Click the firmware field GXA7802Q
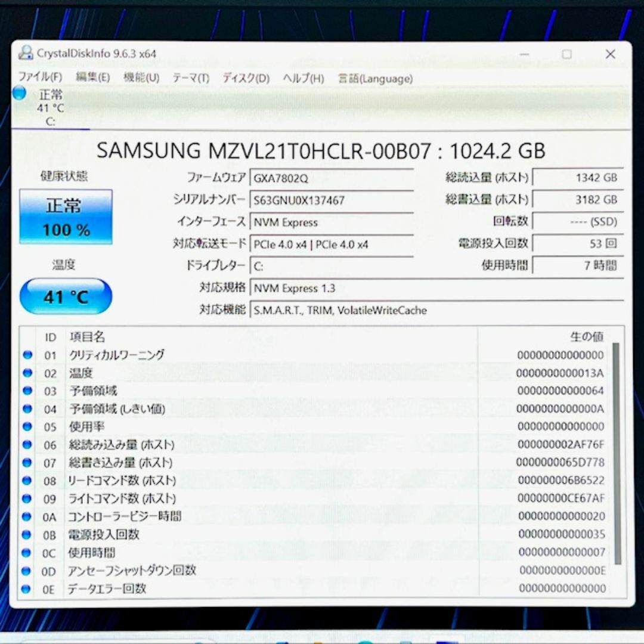 click(332, 178)
